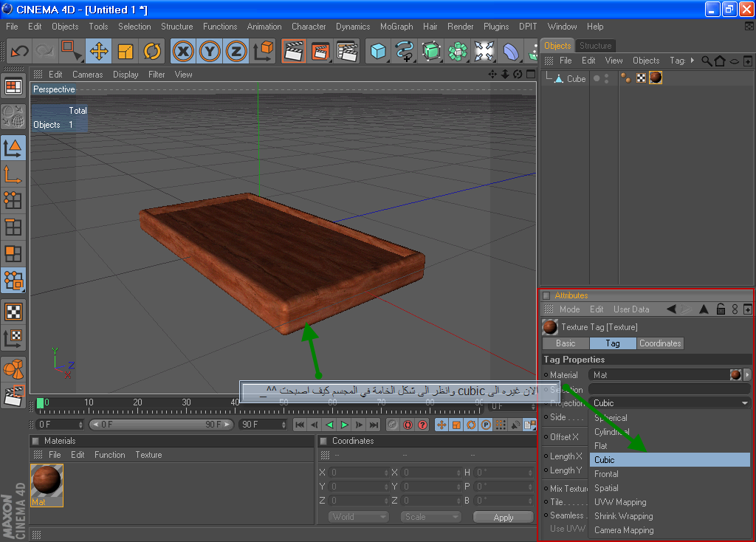
Task: Click the Attributes back arrow
Action: (670, 309)
